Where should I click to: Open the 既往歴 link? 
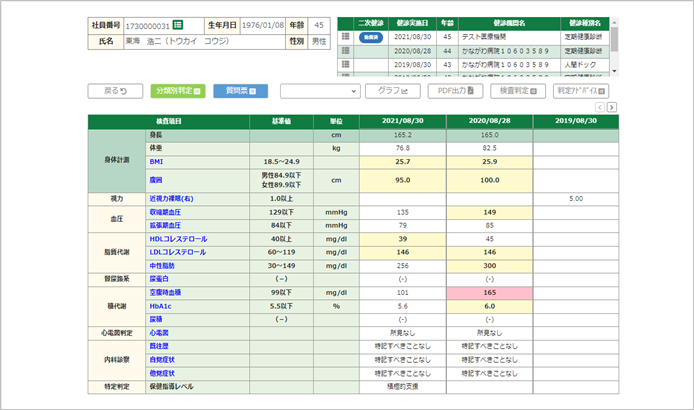coord(159,346)
